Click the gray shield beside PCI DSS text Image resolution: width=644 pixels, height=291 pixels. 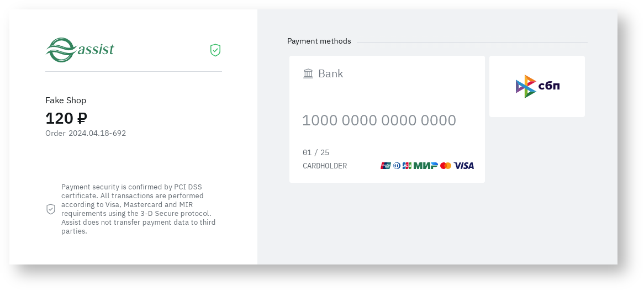[51, 209]
